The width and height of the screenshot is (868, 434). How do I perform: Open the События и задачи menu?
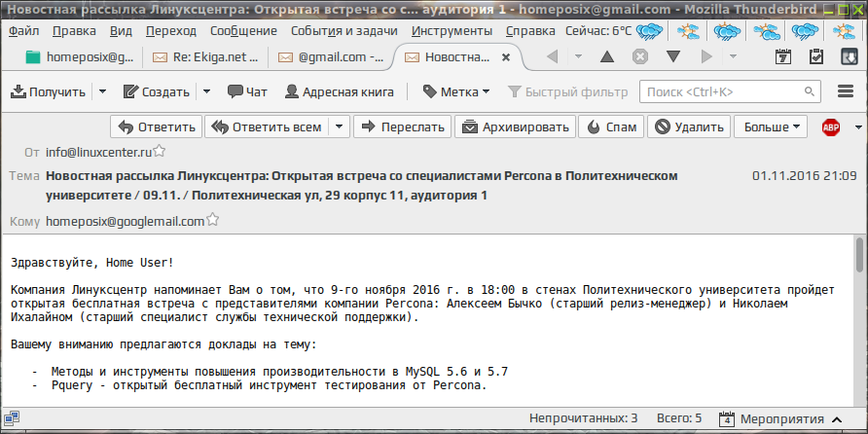point(344,31)
